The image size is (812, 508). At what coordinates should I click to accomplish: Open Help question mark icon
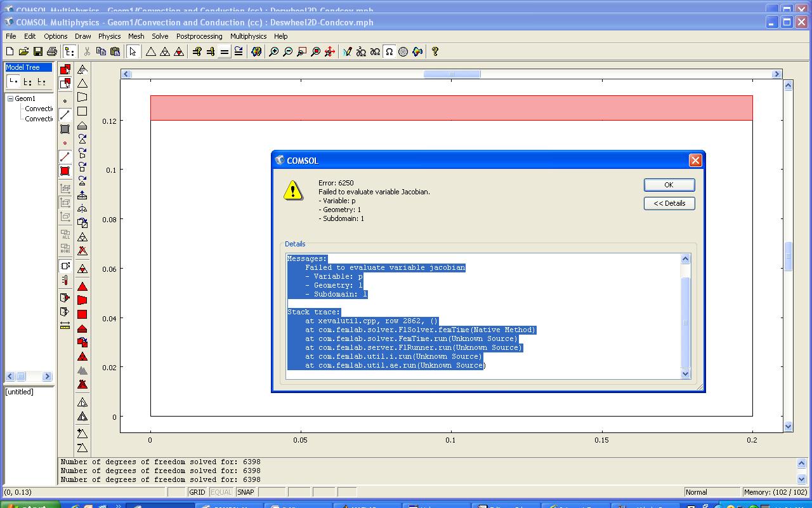tap(435, 51)
